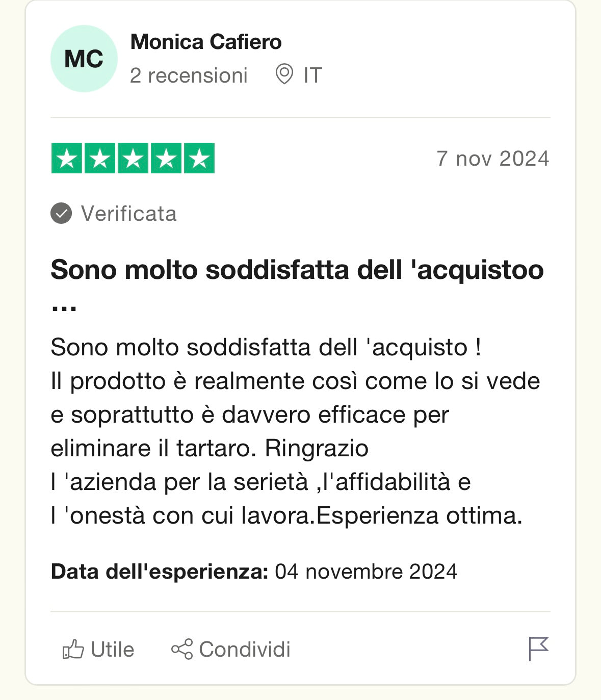Expand the truncated title ellipsis
The width and height of the screenshot is (601, 700).
[64, 305]
